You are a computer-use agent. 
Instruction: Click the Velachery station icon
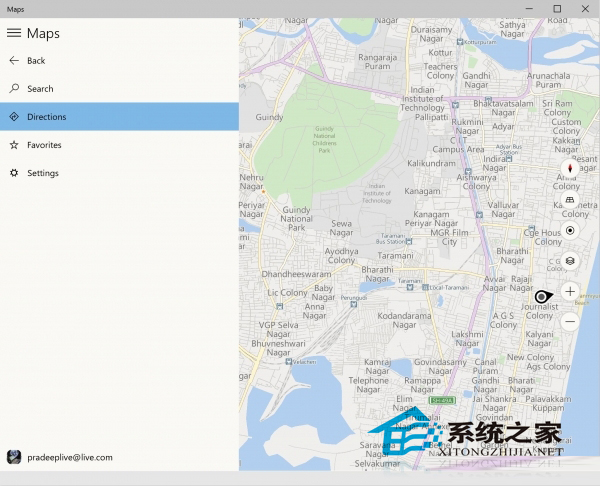coord(289,361)
